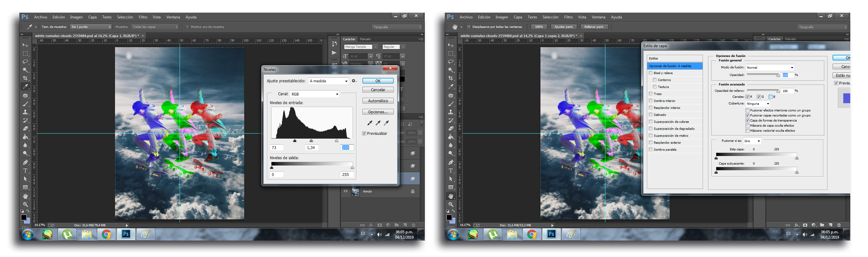Select the Lasso tool in the Niveles Photoshop window
Screen dimensions: 868x257
click(x=25, y=62)
